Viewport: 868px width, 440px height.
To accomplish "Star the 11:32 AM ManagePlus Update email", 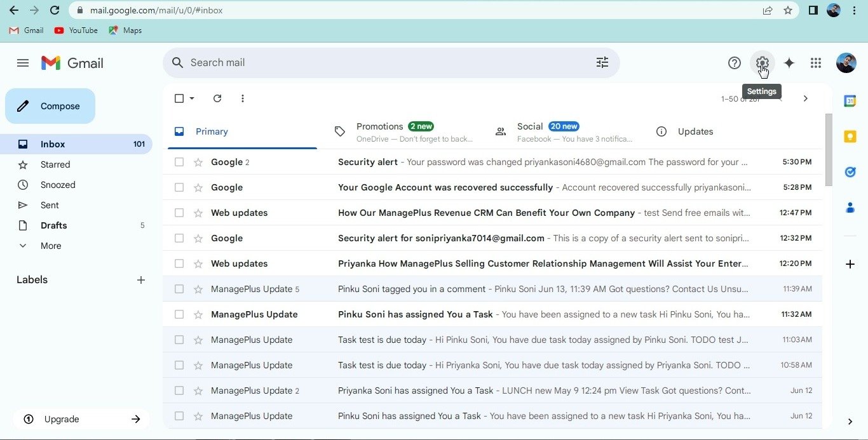I will pos(198,314).
